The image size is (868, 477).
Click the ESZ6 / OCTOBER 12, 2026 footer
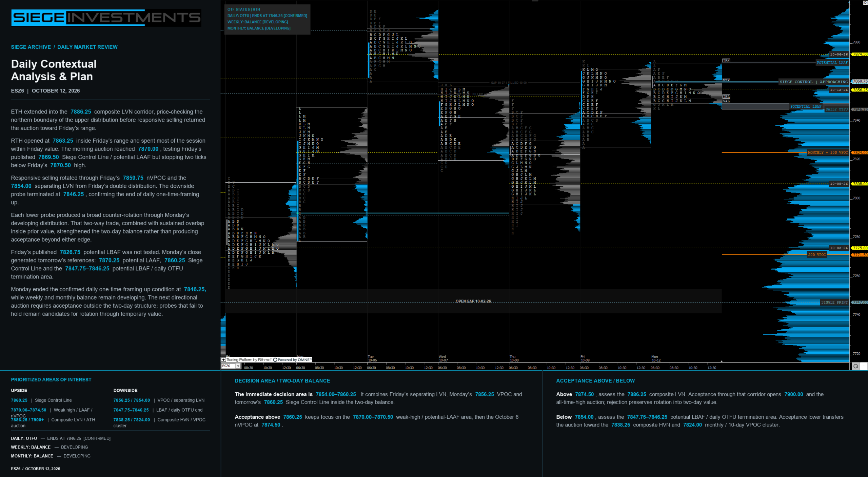36,469
